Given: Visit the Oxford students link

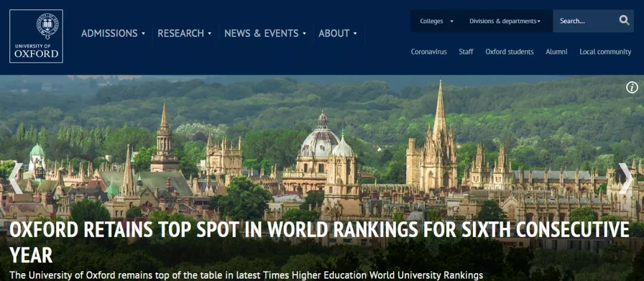Looking at the screenshot, I should coord(509,52).
